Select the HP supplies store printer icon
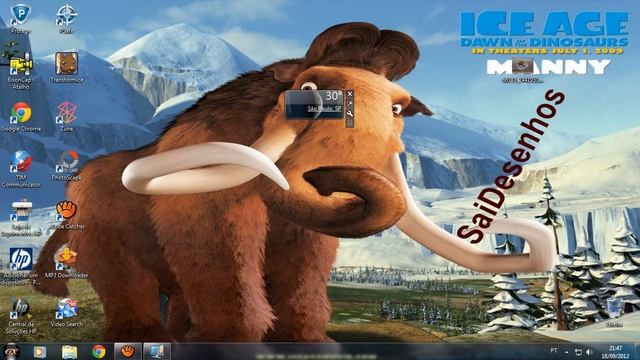640x360 pixels. point(21,218)
